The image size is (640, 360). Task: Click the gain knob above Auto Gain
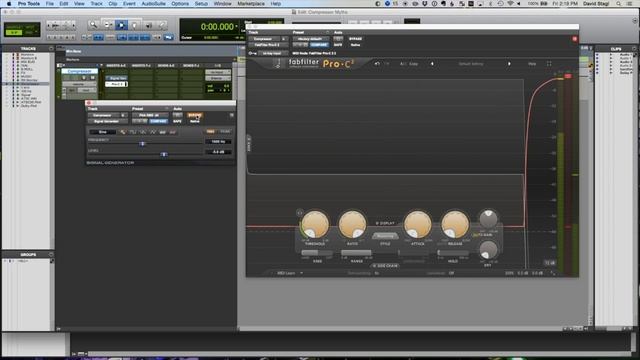point(488,219)
